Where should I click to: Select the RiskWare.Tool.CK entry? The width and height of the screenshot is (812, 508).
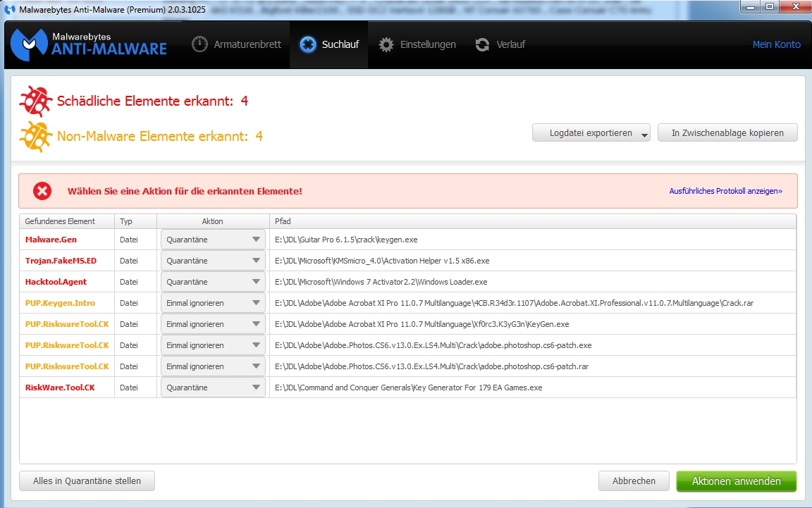pyautogui.click(x=60, y=388)
